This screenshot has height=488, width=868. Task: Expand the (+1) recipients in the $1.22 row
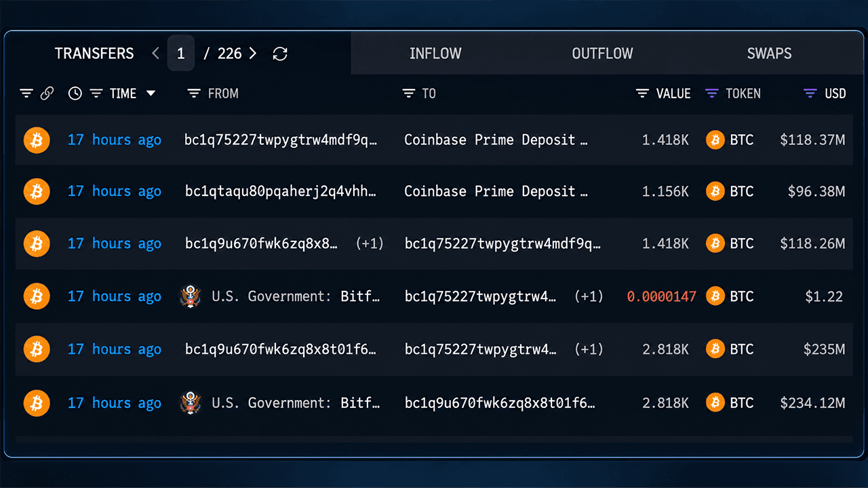coord(589,296)
